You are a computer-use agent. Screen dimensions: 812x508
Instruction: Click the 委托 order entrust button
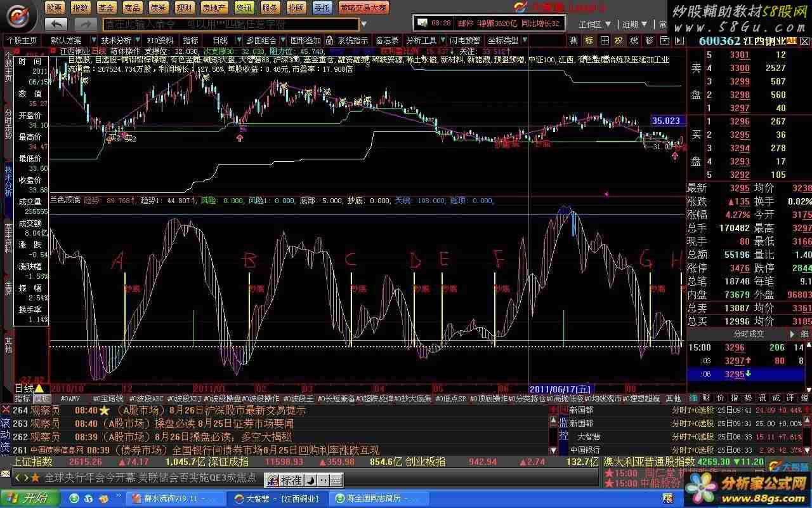322,8
